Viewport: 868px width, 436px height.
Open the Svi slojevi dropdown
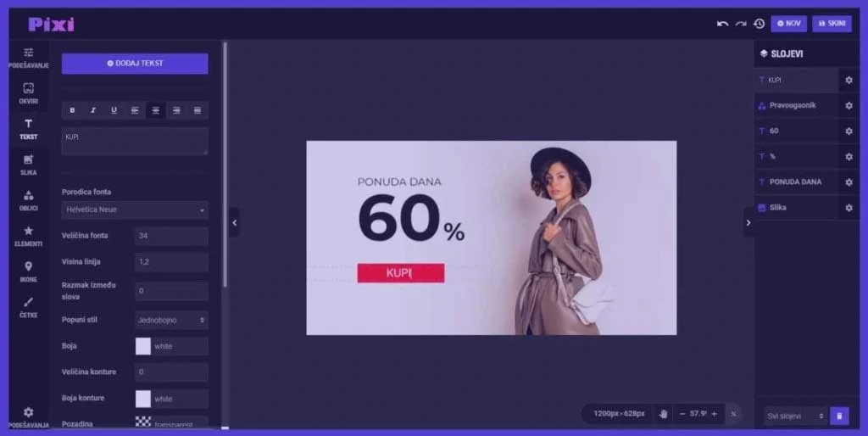[795, 416]
